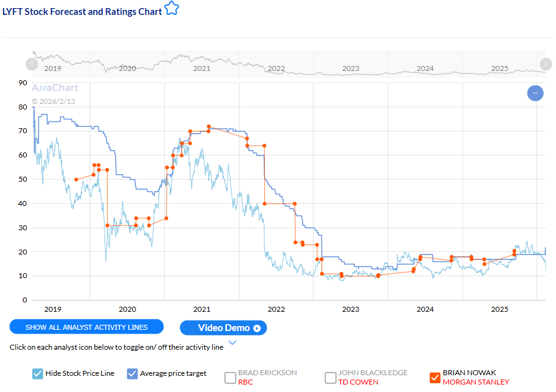Open the RBC firm link

click(246, 382)
